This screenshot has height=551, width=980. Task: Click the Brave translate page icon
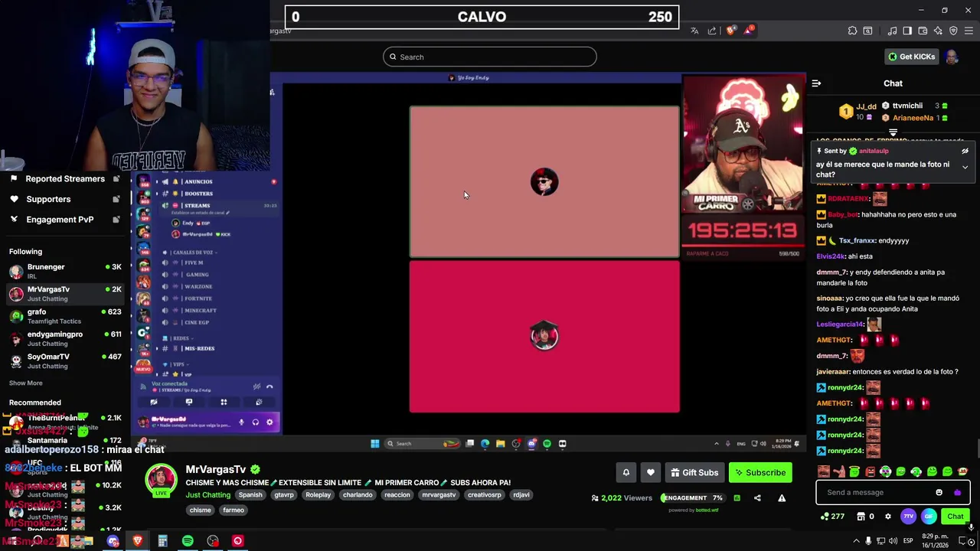coord(694,31)
